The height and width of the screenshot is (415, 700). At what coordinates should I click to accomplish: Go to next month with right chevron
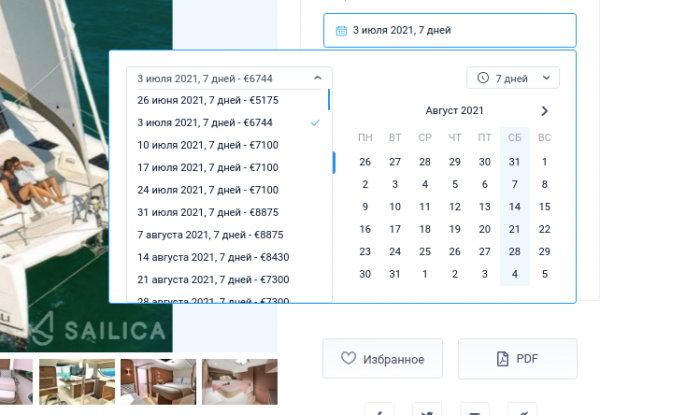coord(544,111)
